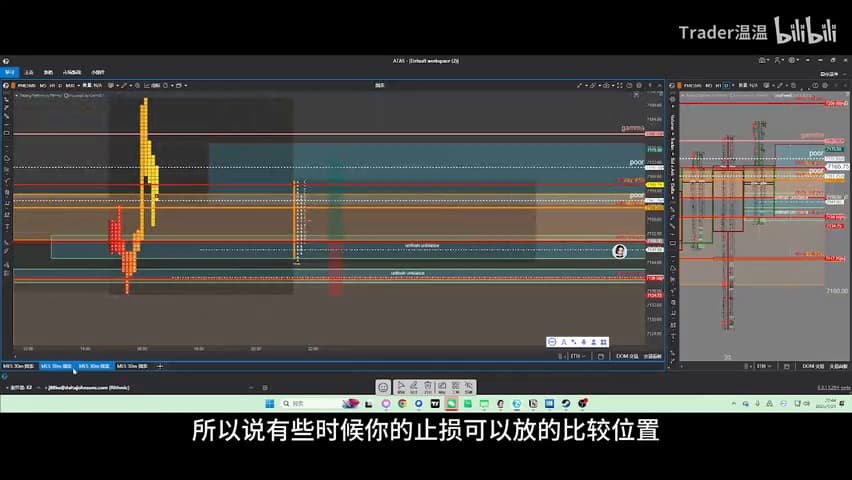
Task: Expand the arrow beside the circle icon in left toolbar
Action: pos(172,85)
